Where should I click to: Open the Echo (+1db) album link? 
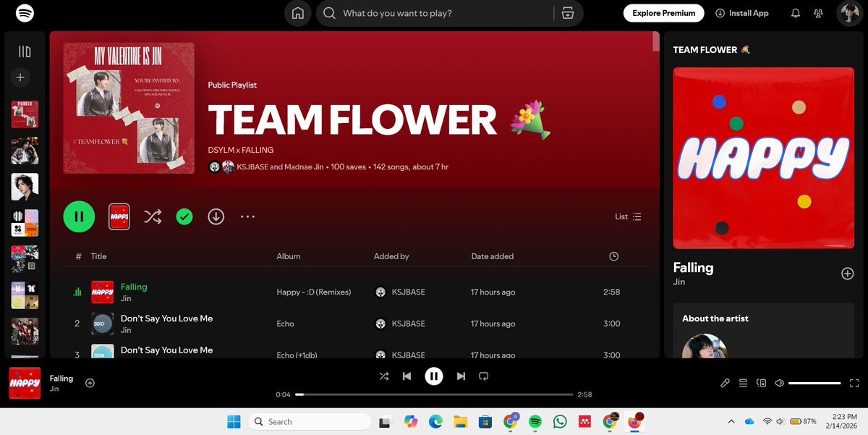click(295, 355)
